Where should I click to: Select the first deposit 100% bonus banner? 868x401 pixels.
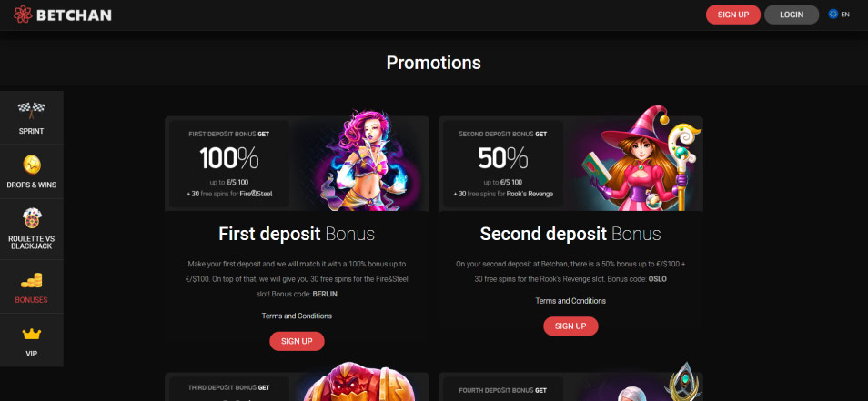tap(297, 163)
